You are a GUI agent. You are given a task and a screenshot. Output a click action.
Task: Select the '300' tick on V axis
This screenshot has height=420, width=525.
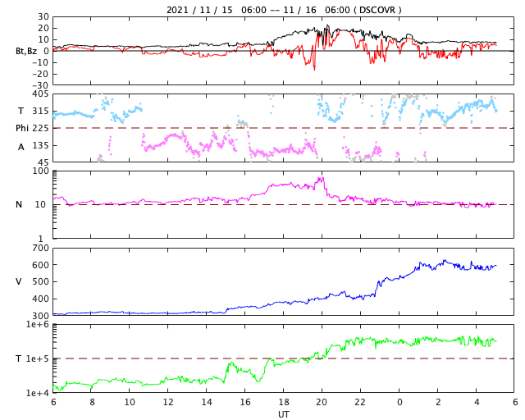[x=40, y=316]
